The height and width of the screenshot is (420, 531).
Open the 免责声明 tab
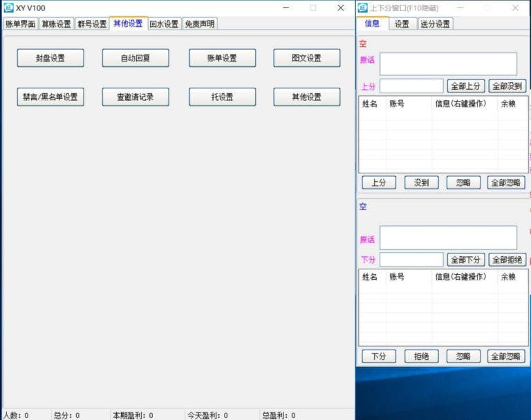coord(200,23)
